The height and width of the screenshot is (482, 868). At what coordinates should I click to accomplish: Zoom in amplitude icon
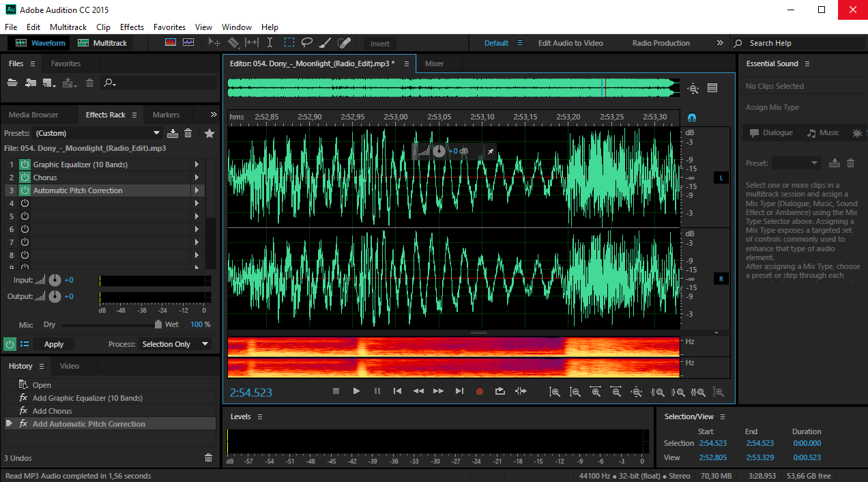click(x=555, y=392)
